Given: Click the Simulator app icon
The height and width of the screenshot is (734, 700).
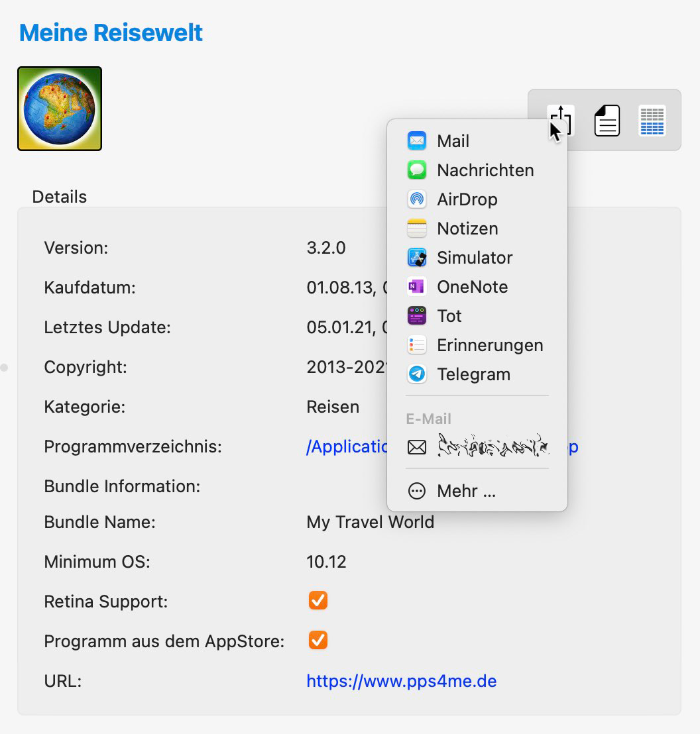Looking at the screenshot, I should tap(416, 258).
